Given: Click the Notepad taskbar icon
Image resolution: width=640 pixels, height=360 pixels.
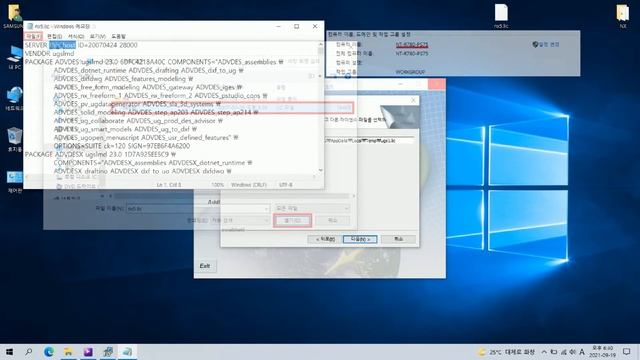Looking at the screenshot, I should [128, 352].
